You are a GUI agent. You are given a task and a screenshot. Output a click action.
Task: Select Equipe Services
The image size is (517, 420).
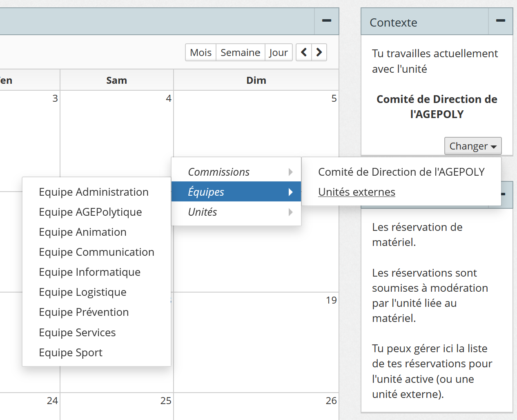point(77,332)
